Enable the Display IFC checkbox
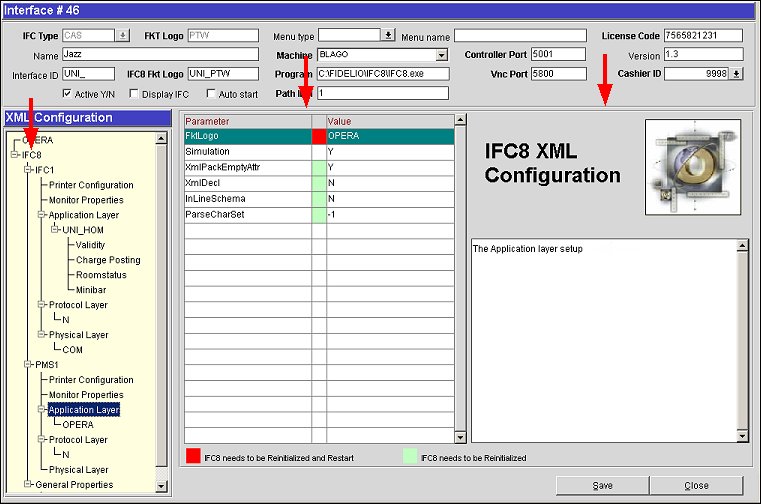 133,93
